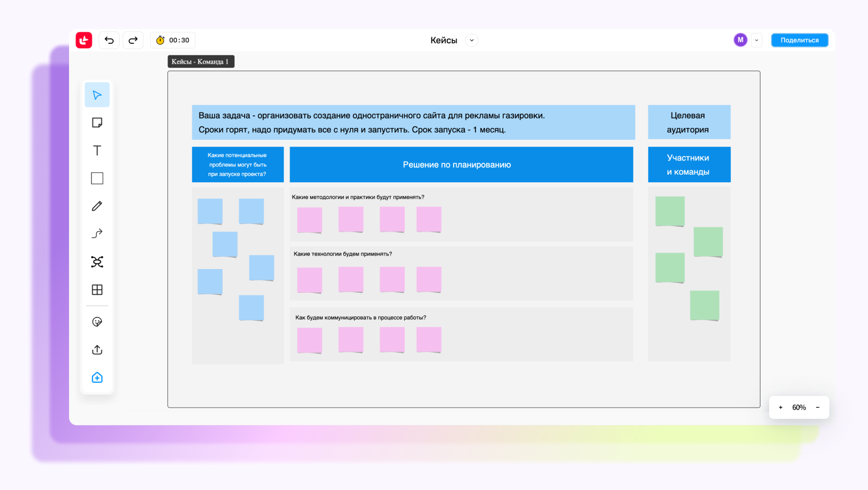The image size is (868, 490).
Task: Click the upload file icon
Action: click(97, 350)
